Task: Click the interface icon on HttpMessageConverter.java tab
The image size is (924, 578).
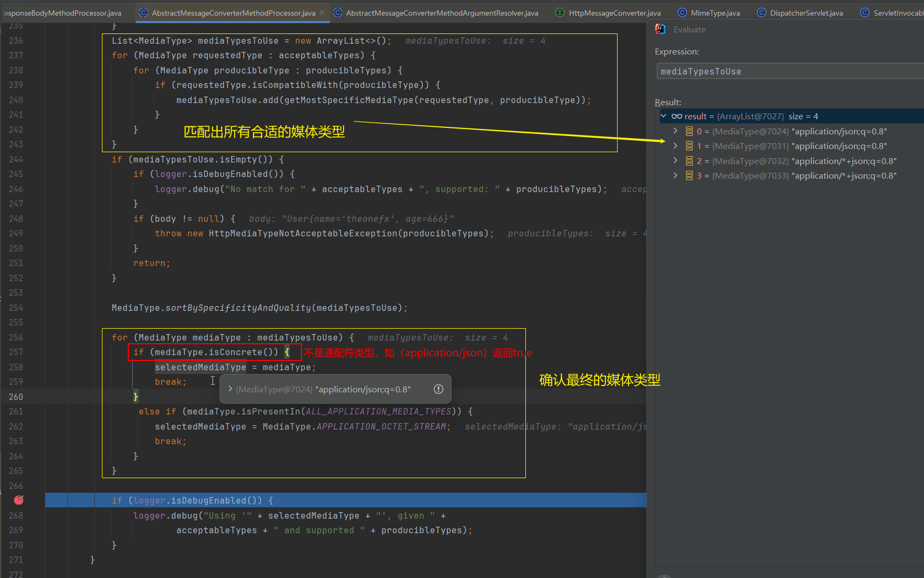Action: [x=560, y=12]
